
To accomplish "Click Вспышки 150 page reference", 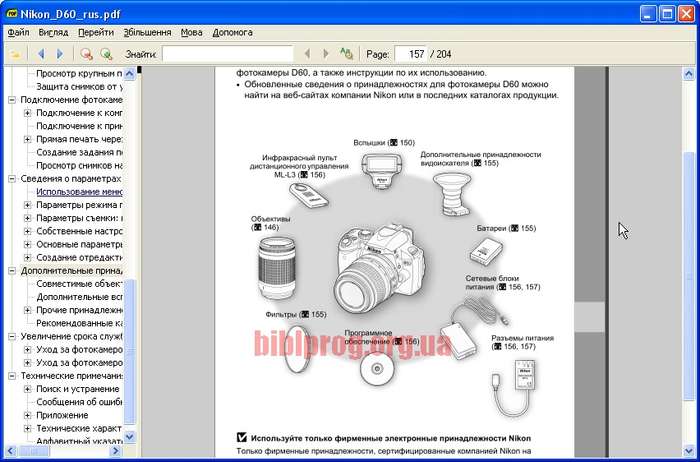I will click(384, 143).
